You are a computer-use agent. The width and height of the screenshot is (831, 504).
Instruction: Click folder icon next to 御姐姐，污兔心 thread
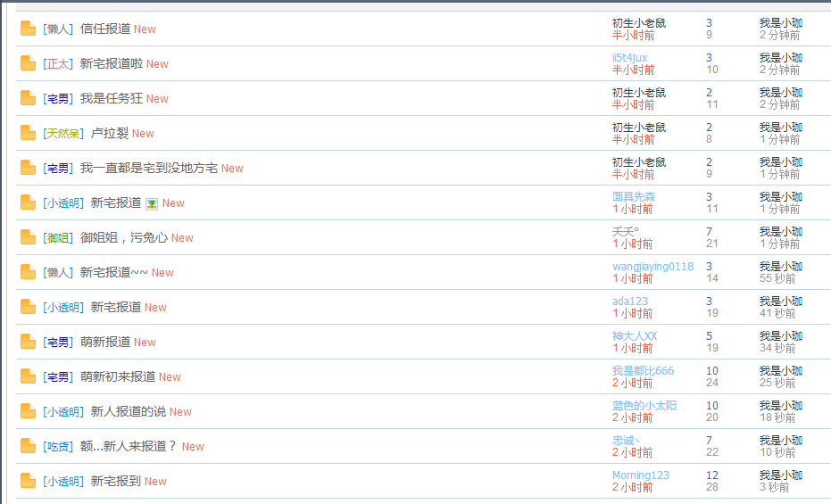pos(28,237)
